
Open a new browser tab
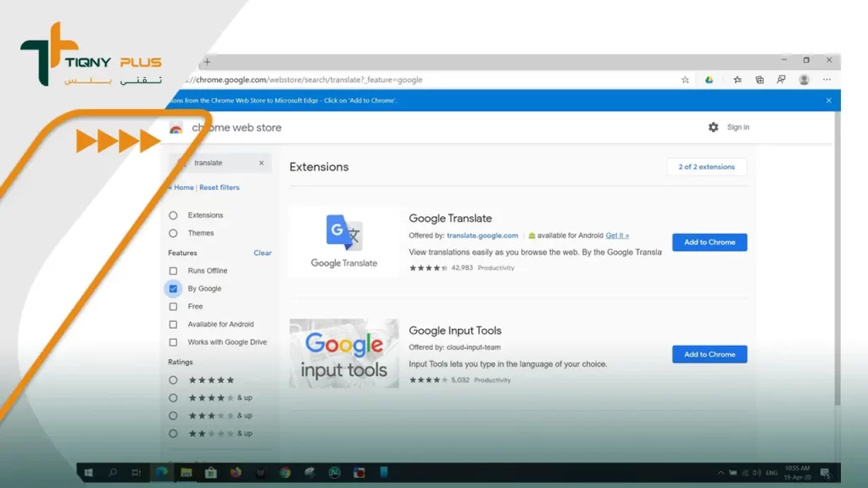[x=207, y=61]
